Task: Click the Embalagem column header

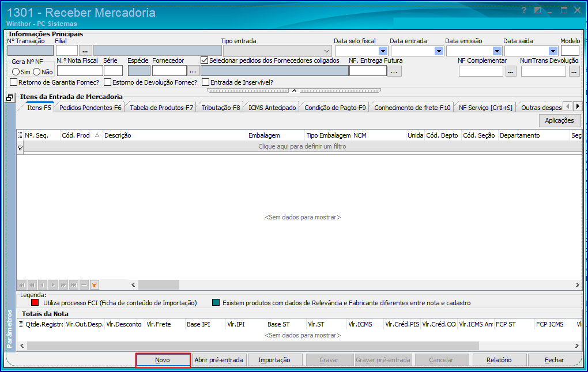Action: (x=276, y=135)
